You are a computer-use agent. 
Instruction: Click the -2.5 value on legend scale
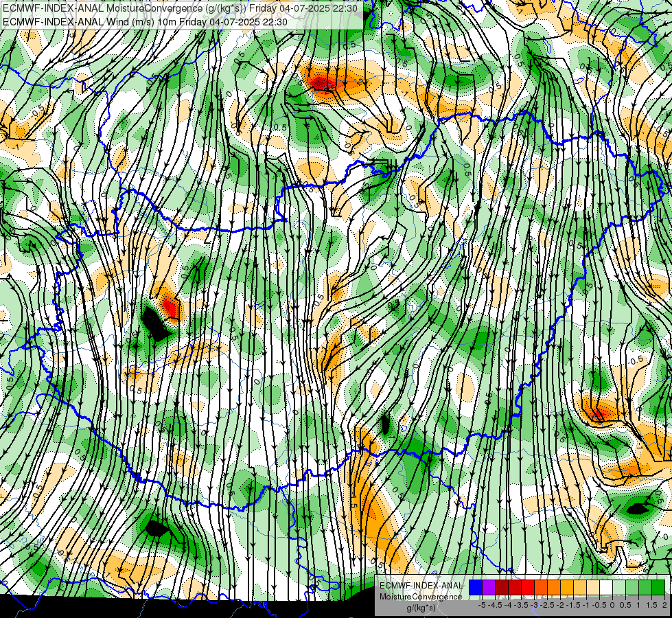(x=547, y=605)
